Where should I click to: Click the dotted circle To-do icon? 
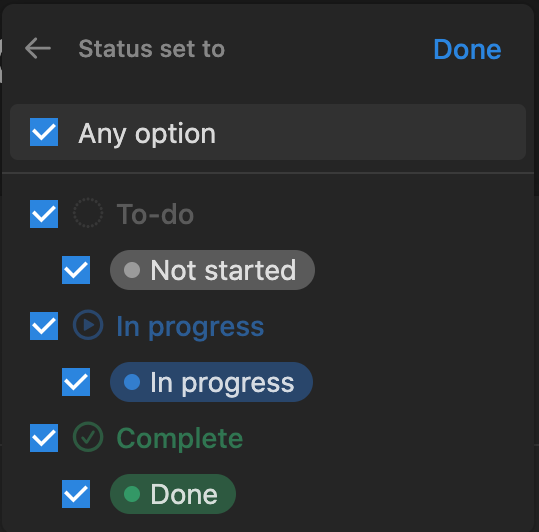coord(88,213)
